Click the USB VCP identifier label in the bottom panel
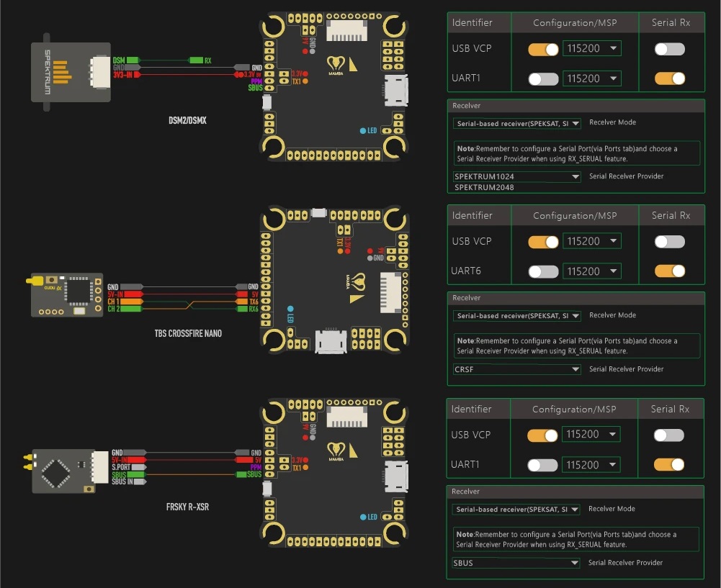Image resolution: width=721 pixels, height=588 pixels. [x=471, y=435]
